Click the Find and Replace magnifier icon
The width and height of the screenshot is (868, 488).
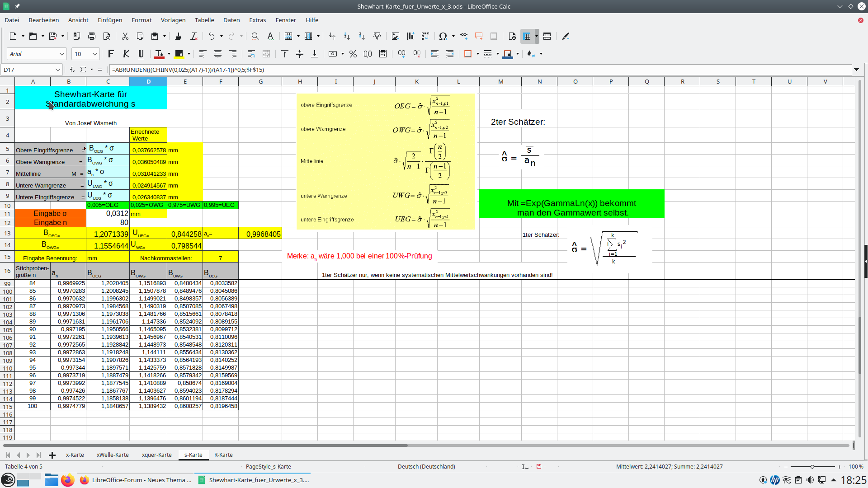pos(255,36)
